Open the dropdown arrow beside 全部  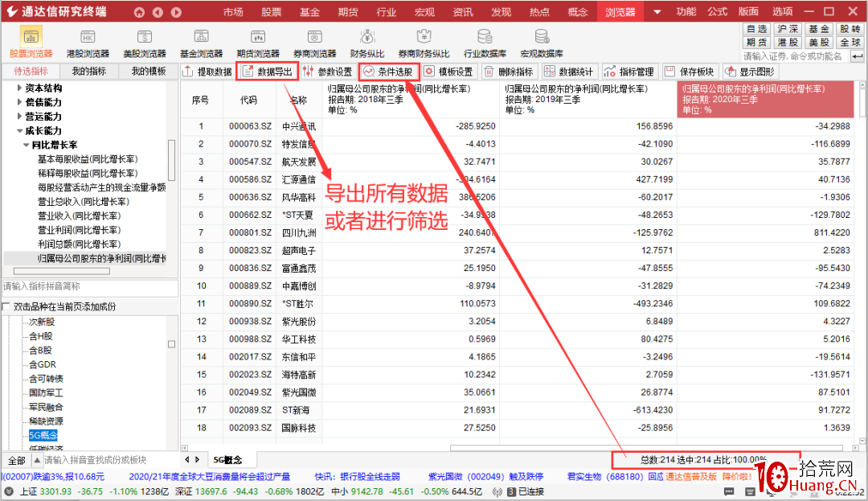[37, 460]
